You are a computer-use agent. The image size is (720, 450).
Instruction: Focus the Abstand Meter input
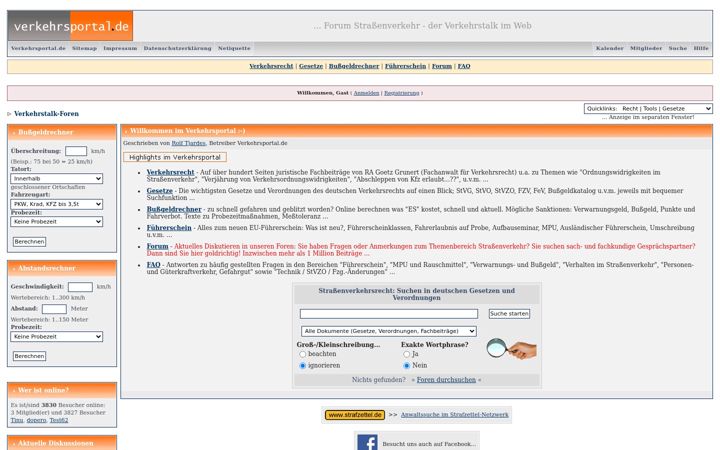(54, 309)
